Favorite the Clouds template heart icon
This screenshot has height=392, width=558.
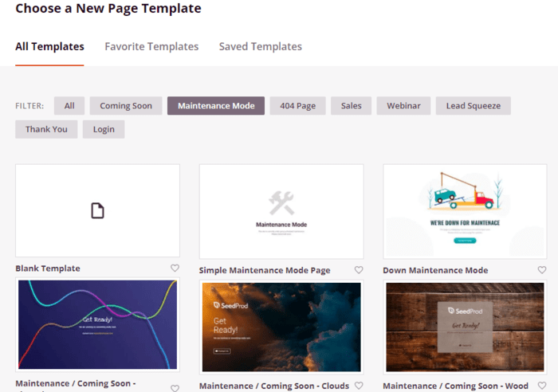pos(359,386)
